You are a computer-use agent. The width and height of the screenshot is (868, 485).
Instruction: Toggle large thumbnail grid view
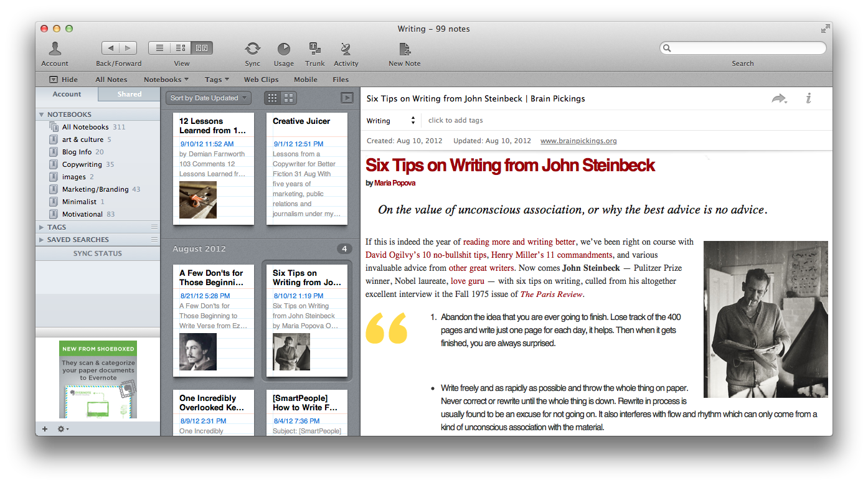pyautogui.click(x=288, y=98)
